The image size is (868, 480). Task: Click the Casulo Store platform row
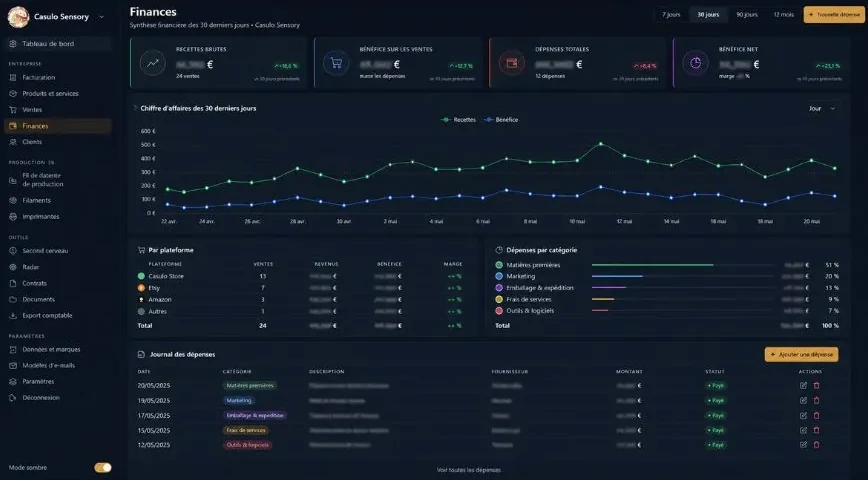pos(302,276)
